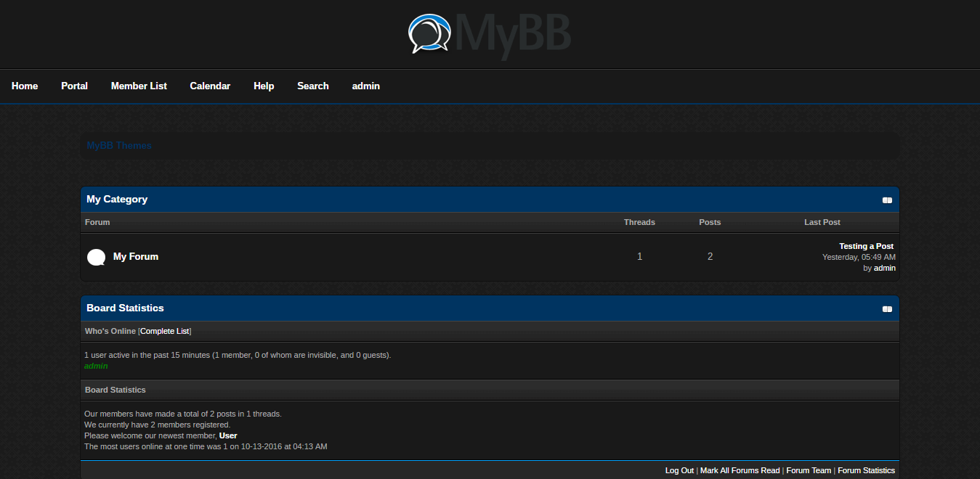Open the My Forum link

tap(136, 256)
